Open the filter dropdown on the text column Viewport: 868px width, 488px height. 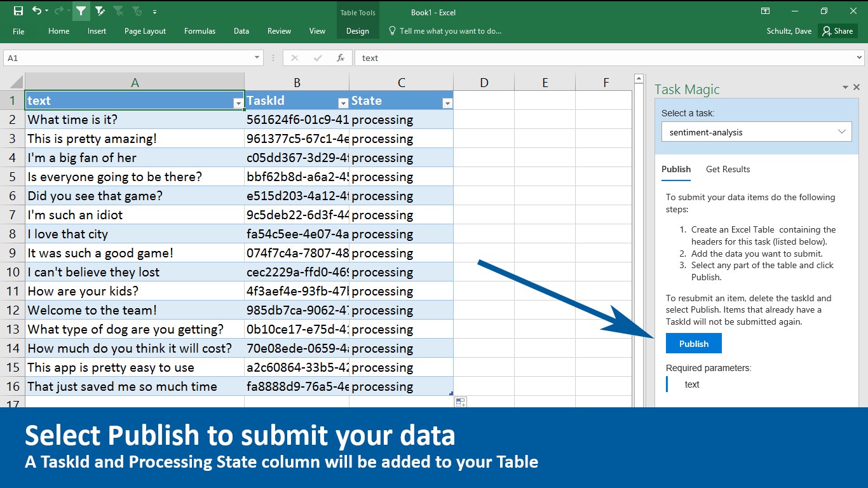(238, 103)
